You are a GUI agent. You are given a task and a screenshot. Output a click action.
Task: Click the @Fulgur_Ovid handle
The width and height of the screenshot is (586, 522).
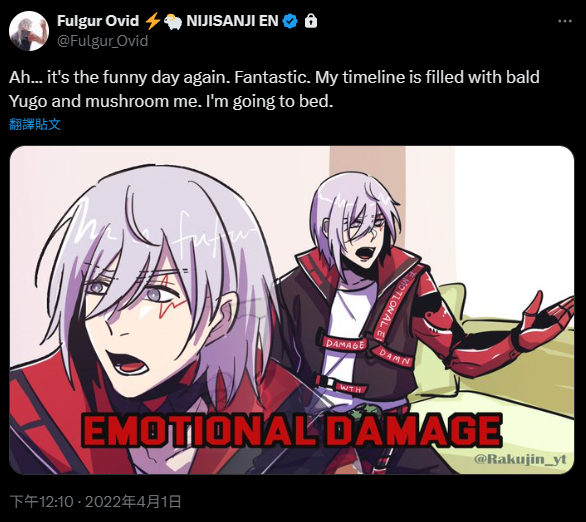(102, 41)
